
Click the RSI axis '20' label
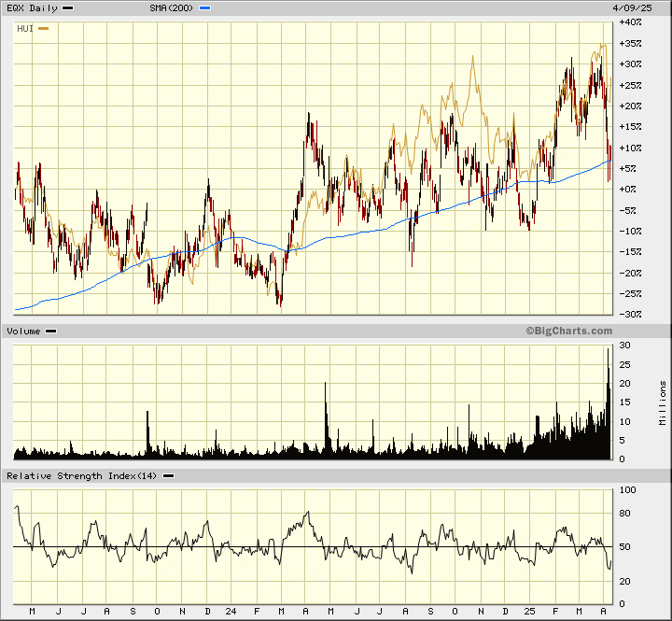[624, 581]
